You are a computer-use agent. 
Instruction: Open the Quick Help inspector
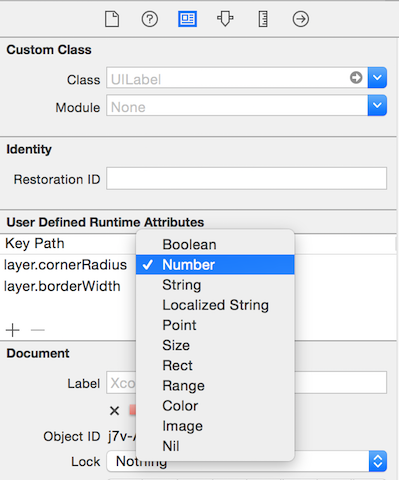(150, 19)
